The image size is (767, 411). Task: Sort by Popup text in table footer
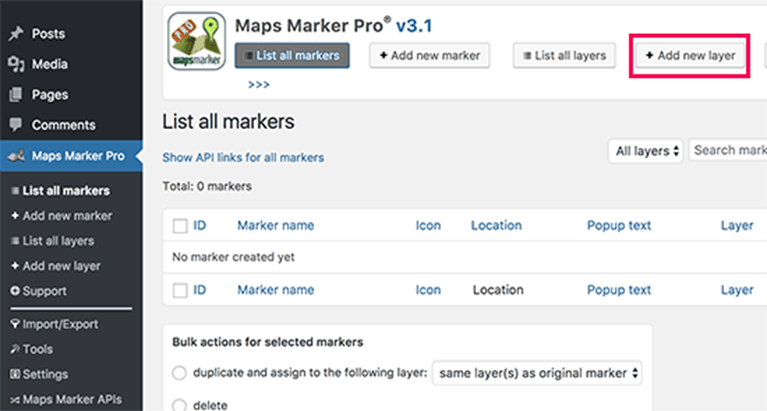(619, 290)
